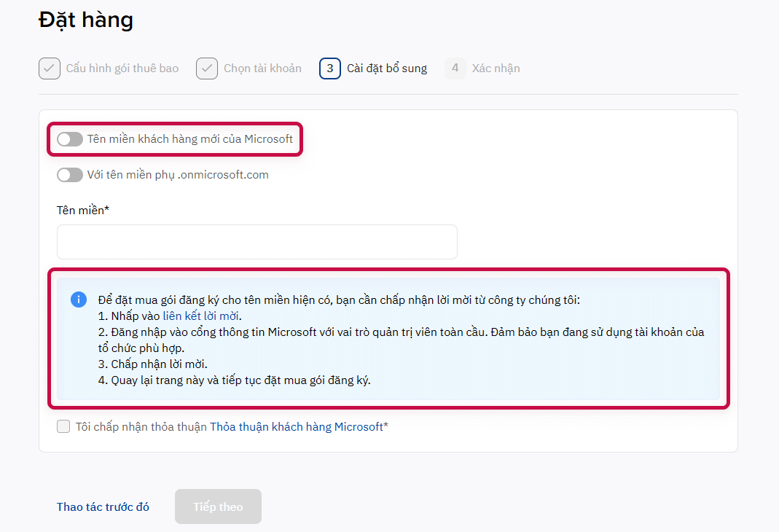
Task: Select the step 4 number badge
Action: [x=455, y=69]
